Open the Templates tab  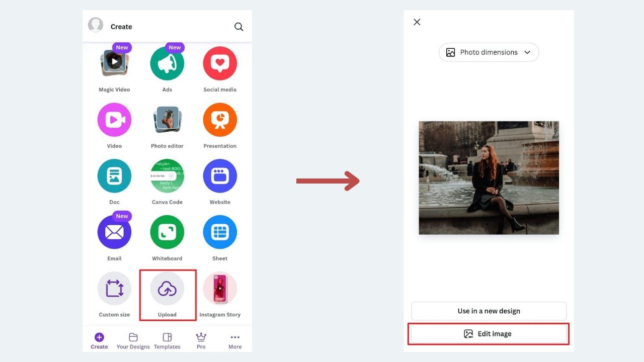(167, 341)
